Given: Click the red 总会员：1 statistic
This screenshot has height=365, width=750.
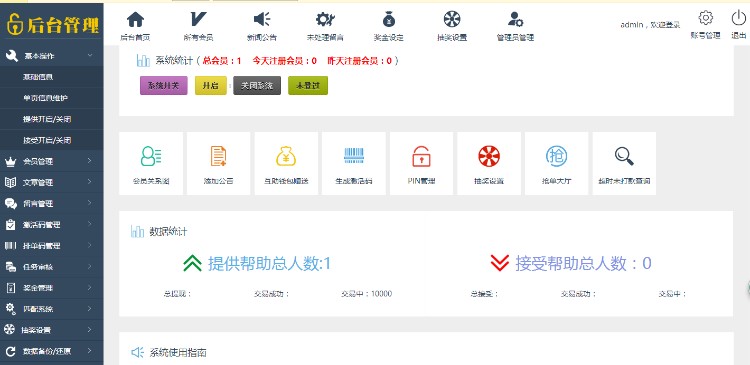Looking at the screenshot, I should (222, 61).
